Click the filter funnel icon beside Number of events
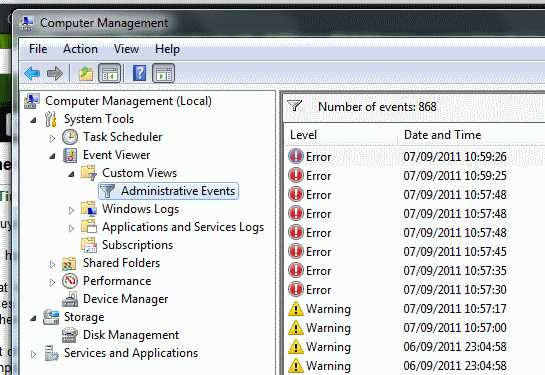 295,106
